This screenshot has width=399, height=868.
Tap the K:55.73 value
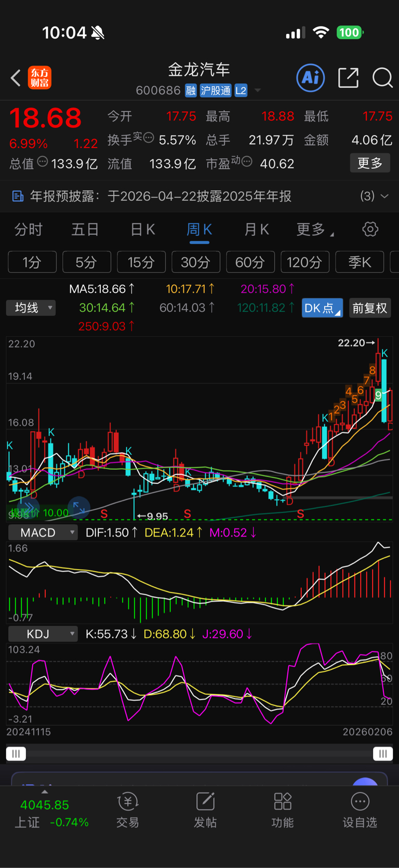coord(111,634)
